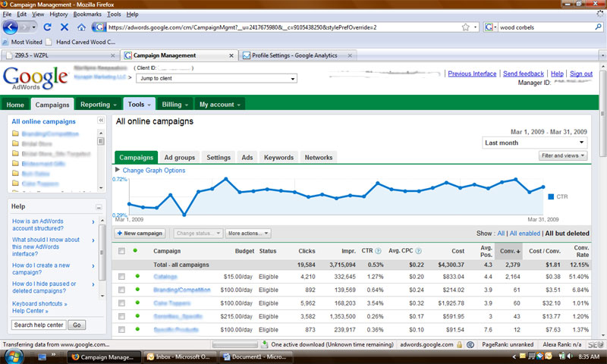Click the Google search engine icon
This screenshot has width=607, height=364.
489,27
